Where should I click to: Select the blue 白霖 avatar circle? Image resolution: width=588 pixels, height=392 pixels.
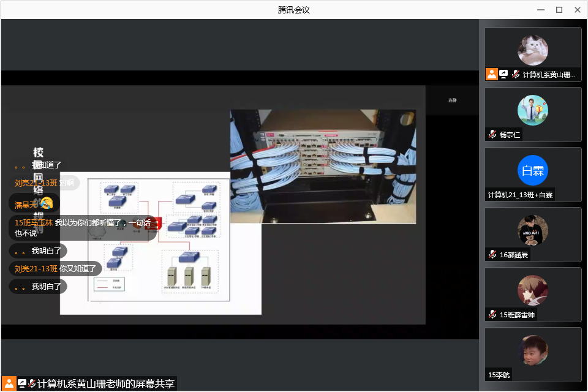(532, 170)
